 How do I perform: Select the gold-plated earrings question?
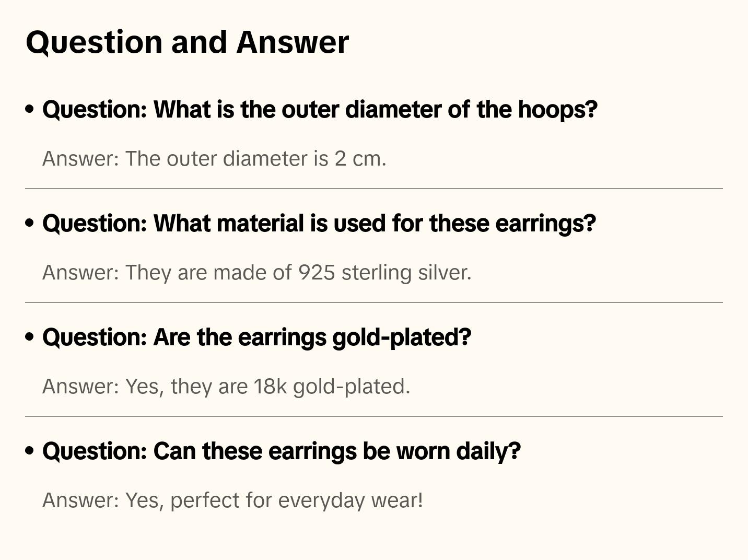[256, 337]
